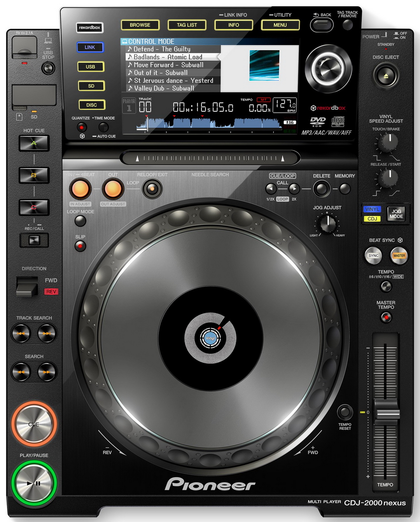Click the album artwork thumbnail
This screenshot has height=522, width=420.
point(265,66)
